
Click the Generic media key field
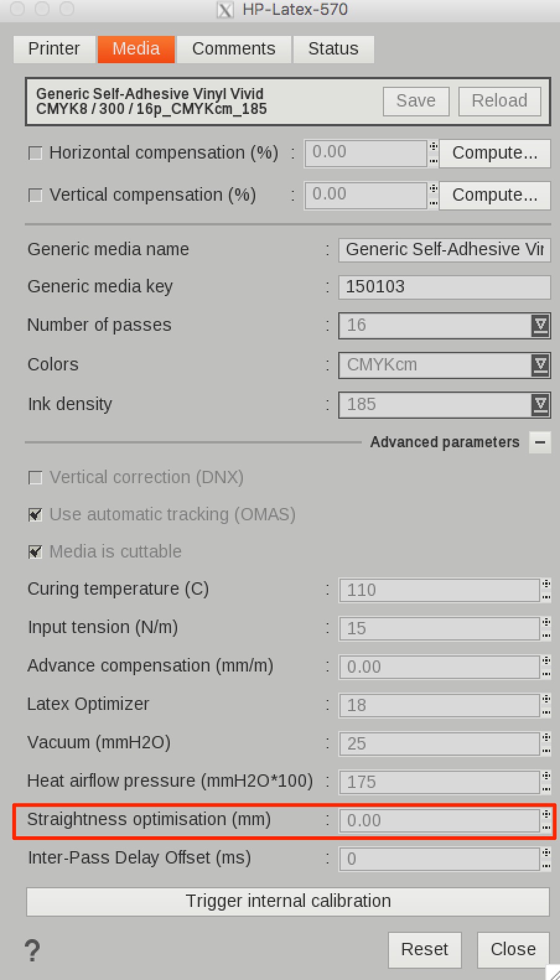point(444,287)
